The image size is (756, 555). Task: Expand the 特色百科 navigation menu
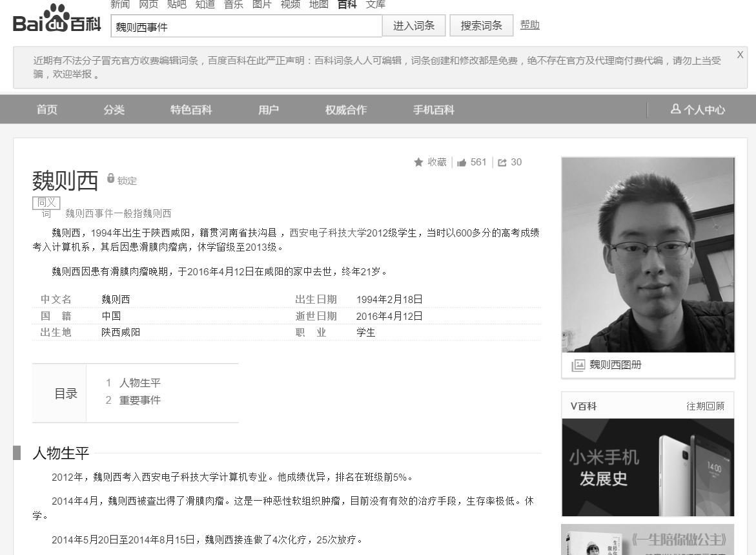click(x=191, y=110)
